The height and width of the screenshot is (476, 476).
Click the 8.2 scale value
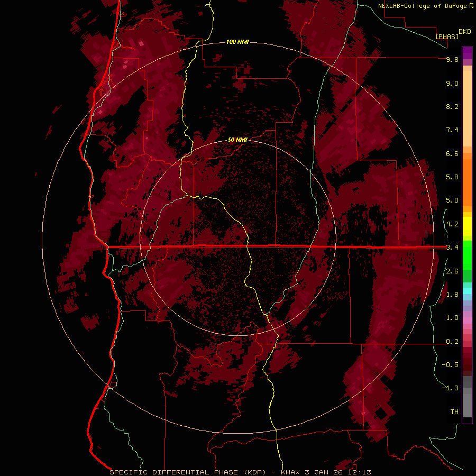452,106
